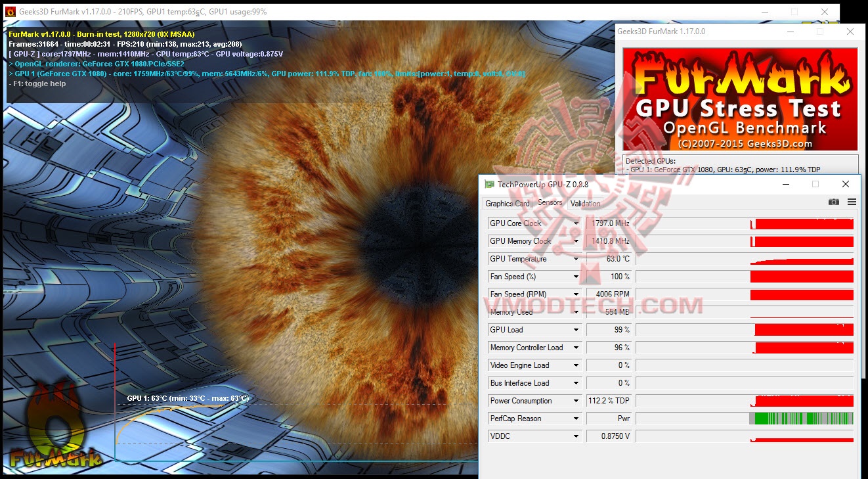Click the GPU Core Clock history graph
This screenshot has width=868, height=479.
coord(745,223)
